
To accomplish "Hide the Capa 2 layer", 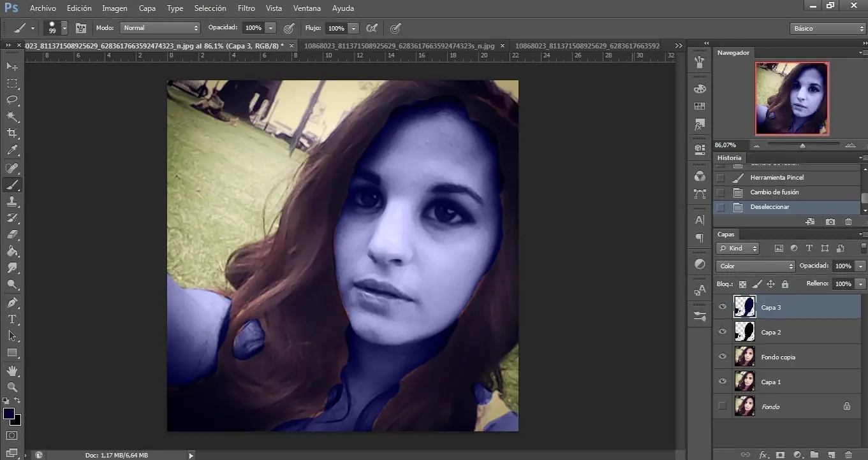I will [723, 332].
